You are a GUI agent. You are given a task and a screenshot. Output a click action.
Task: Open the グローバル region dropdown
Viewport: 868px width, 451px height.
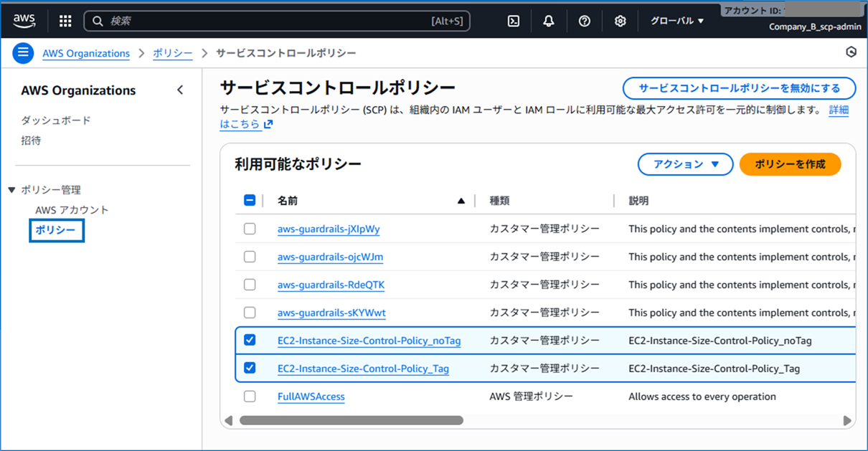pos(675,20)
